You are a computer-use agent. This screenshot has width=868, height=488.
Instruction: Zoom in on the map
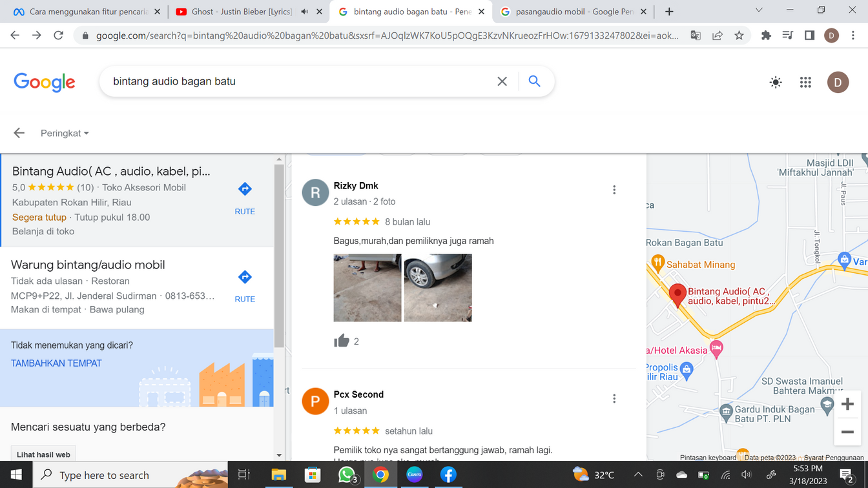click(x=847, y=404)
